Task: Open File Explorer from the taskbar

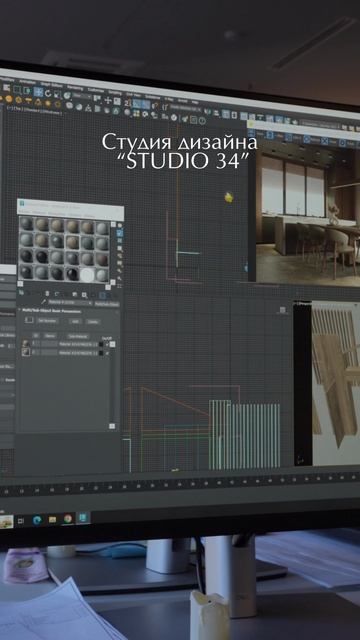Action: pos(52,519)
